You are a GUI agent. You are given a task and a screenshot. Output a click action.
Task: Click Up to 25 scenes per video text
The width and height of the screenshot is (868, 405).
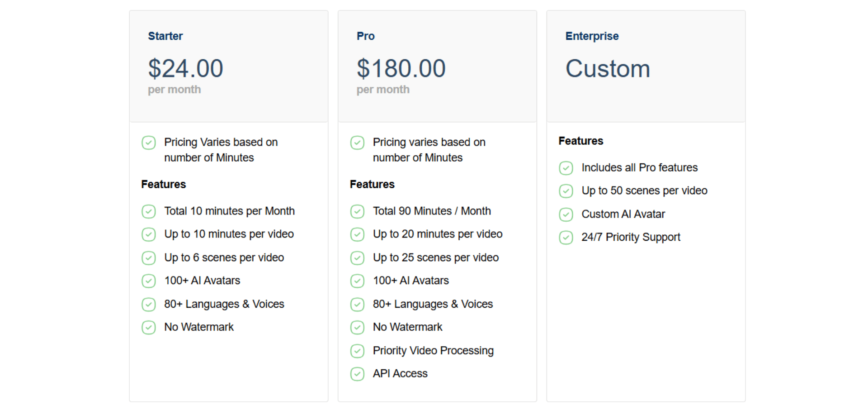435,257
